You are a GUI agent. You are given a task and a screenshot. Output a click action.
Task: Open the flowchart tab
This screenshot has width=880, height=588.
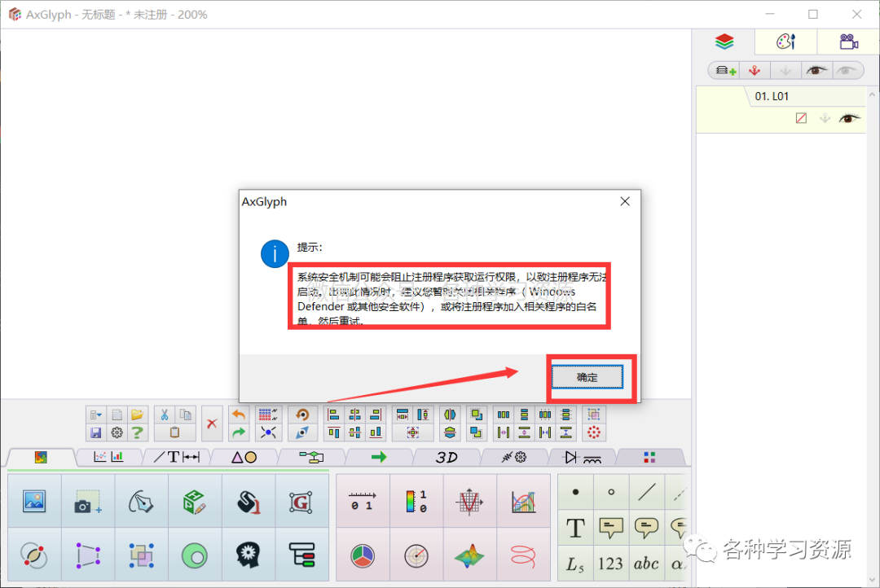(x=311, y=457)
